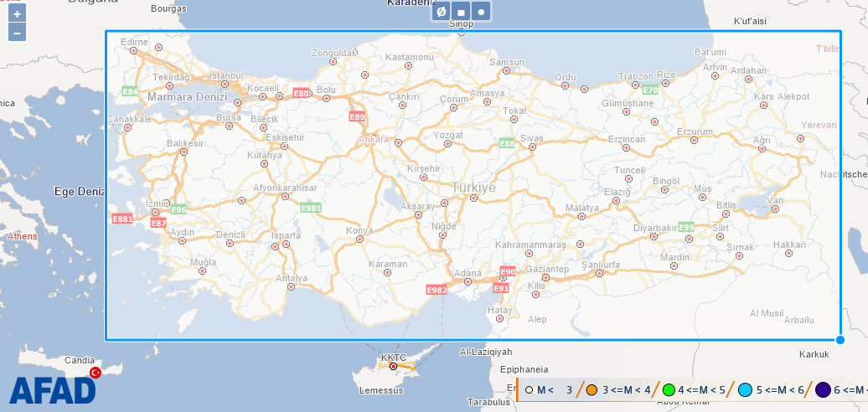Click the orange 3 <= M < 4 legend swatch
Image resolution: width=868 pixels, height=412 pixels.
592,390
